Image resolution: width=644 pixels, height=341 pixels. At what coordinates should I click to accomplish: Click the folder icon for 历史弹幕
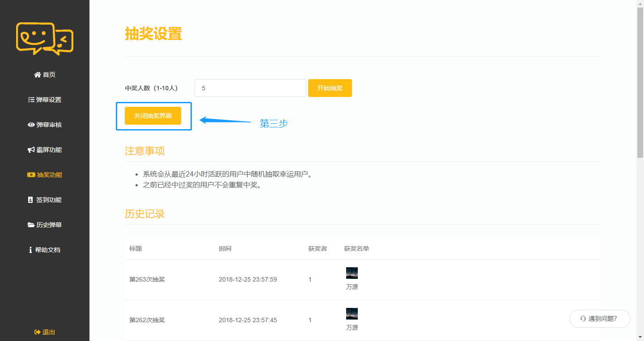point(31,225)
